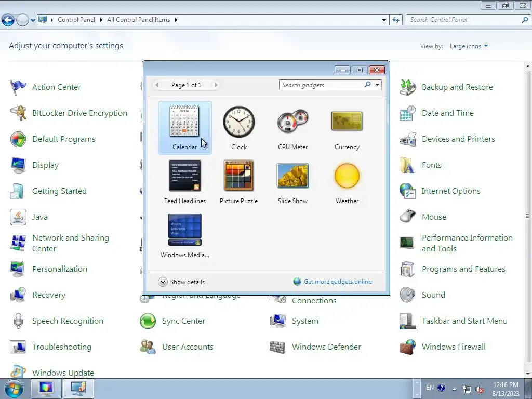Open Taskbar and Start Menu link
Viewport: 532px width, 399px height.
point(464,321)
